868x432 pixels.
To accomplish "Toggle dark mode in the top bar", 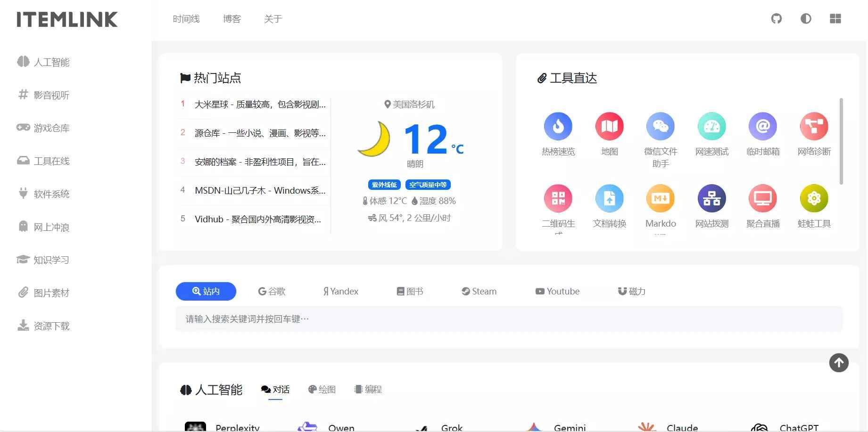I will (806, 19).
